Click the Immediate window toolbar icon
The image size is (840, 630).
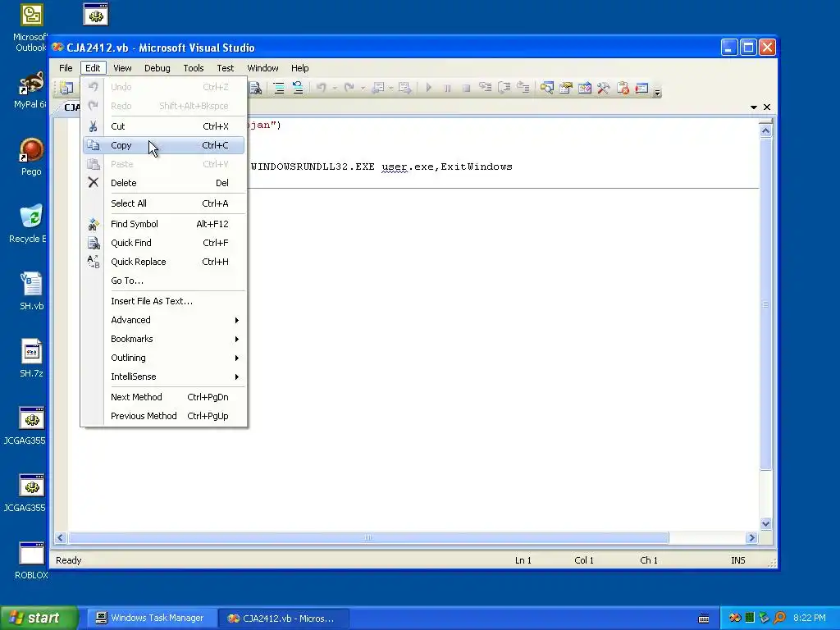[641, 88]
